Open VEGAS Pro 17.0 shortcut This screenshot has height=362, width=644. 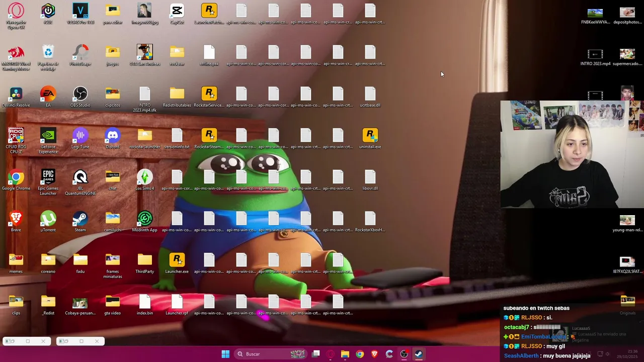pyautogui.click(x=80, y=14)
